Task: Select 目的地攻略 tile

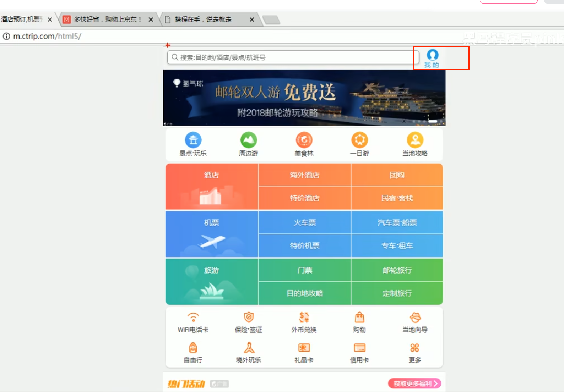Action: tap(305, 293)
